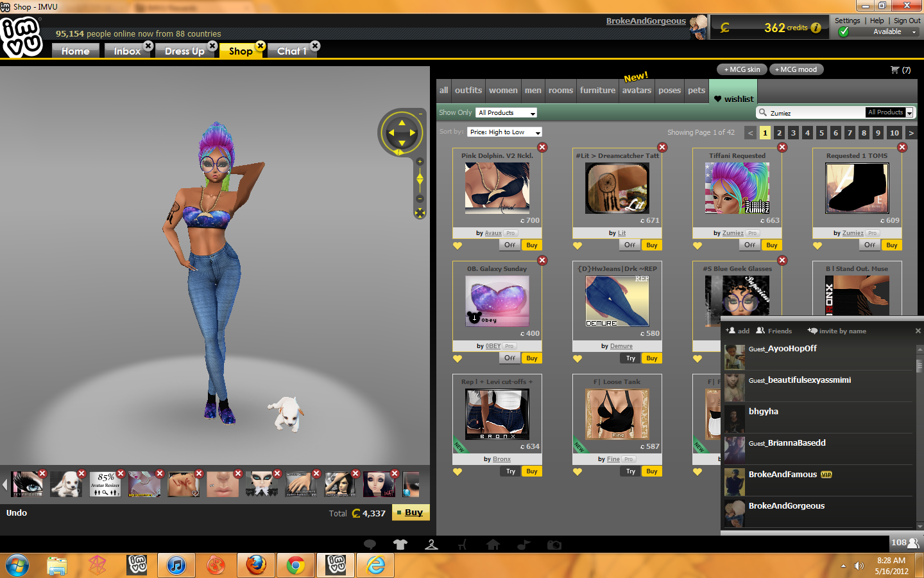Close the Inbox tab
This screenshot has height=578, width=924.
point(148,46)
